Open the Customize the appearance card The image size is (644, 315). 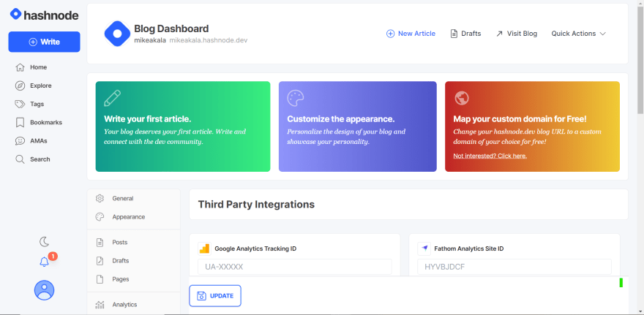pos(357,126)
